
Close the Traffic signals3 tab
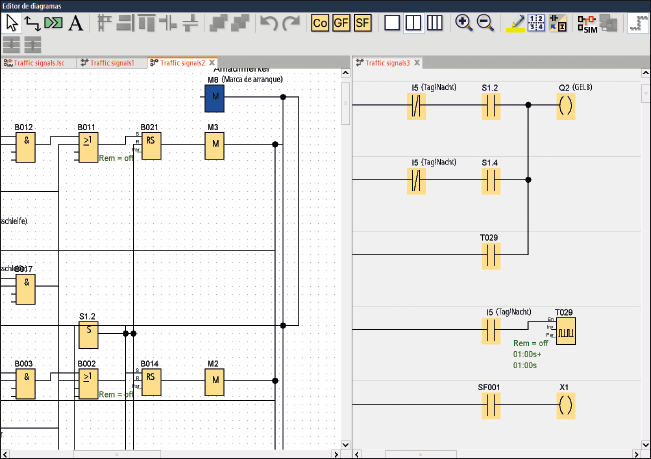coord(417,63)
